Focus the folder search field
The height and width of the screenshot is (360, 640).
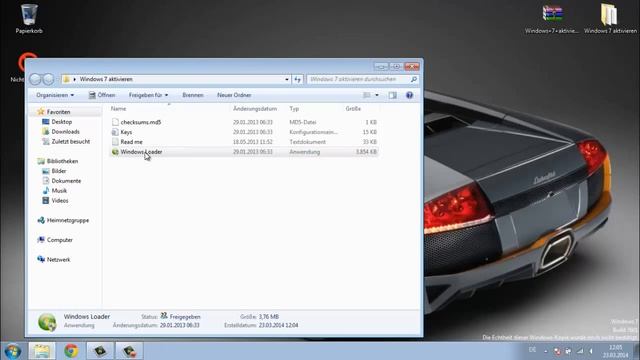[362, 79]
